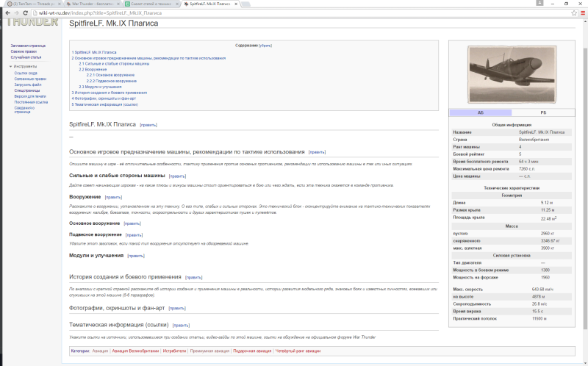Edit the 'Основное вооружение' section
Viewport: 588px width, 366px height.
(132, 223)
